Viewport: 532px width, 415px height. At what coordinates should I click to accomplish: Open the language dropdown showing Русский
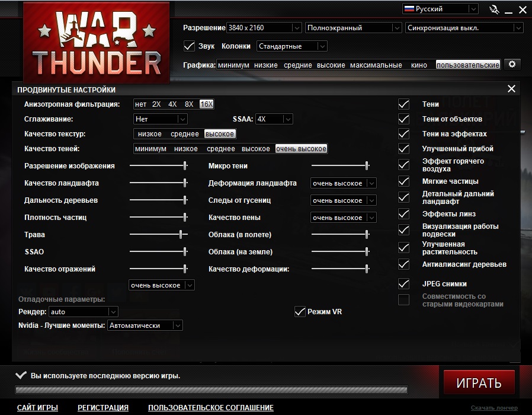(x=440, y=9)
